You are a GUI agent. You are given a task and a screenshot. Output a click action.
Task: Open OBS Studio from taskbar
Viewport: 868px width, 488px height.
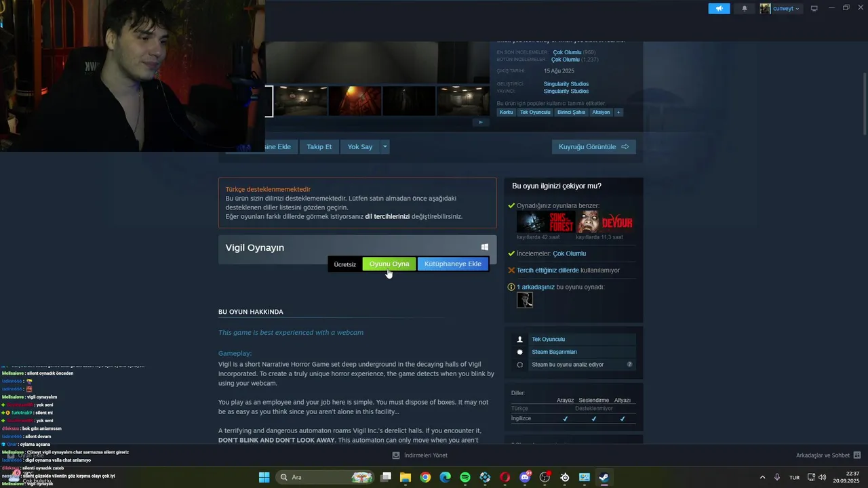coord(545,477)
